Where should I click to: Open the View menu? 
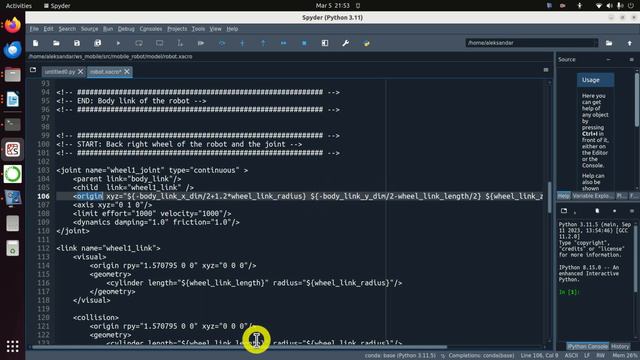(216, 29)
